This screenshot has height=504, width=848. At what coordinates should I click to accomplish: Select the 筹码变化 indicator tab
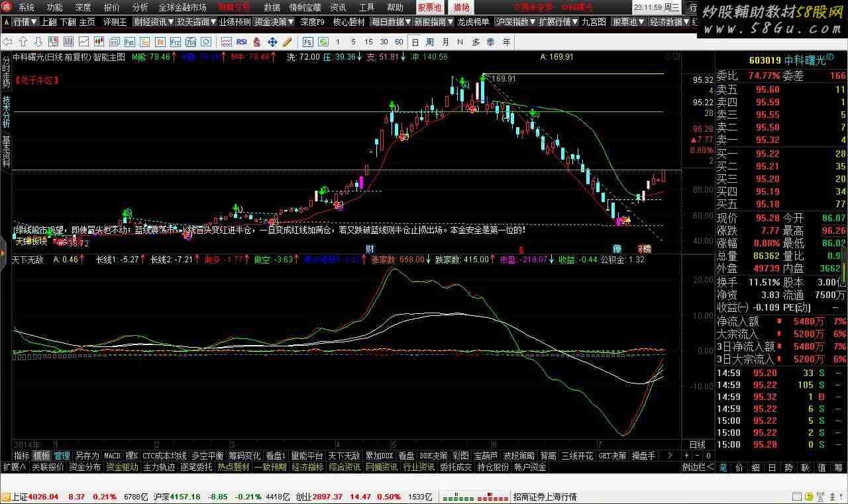[x=245, y=456]
